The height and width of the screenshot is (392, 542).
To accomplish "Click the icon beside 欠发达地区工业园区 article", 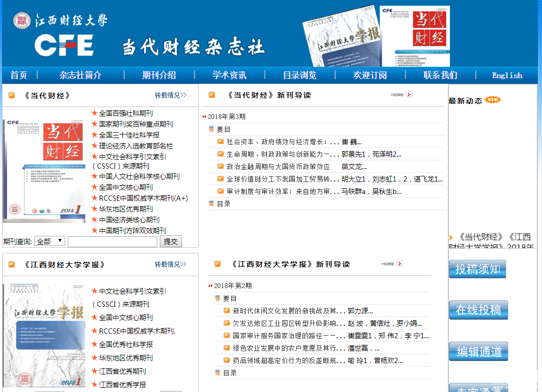I will point(227,323).
